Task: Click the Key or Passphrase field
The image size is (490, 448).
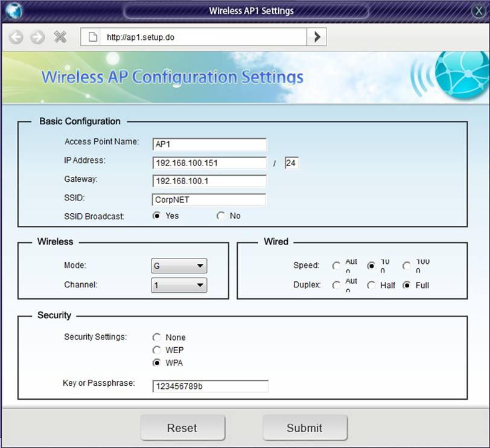Action: [210, 386]
